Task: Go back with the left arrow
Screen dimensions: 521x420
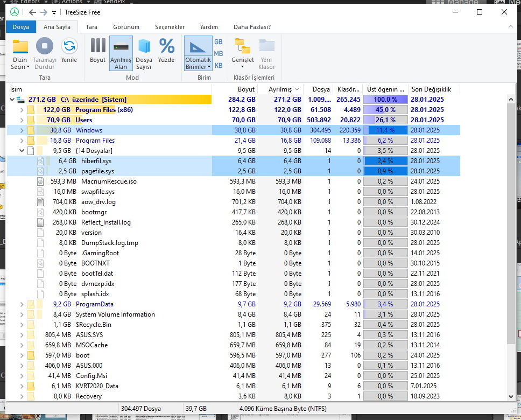Action: pyautogui.click(x=32, y=12)
